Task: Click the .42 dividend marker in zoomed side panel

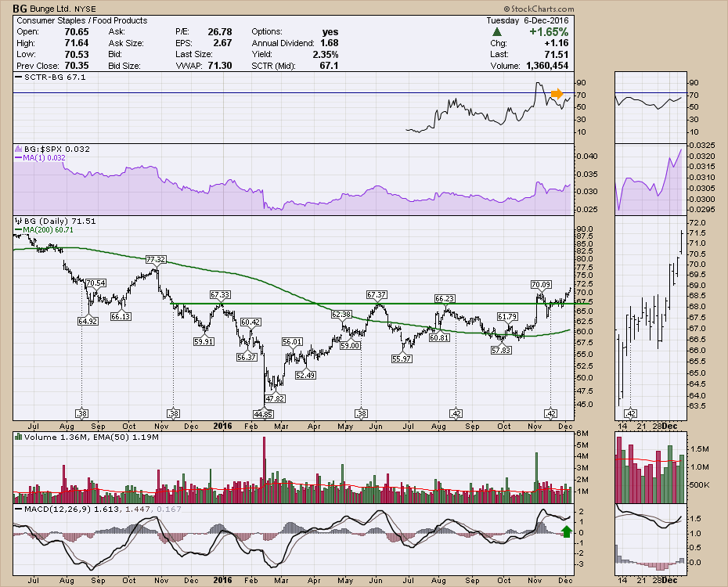Action: point(630,413)
